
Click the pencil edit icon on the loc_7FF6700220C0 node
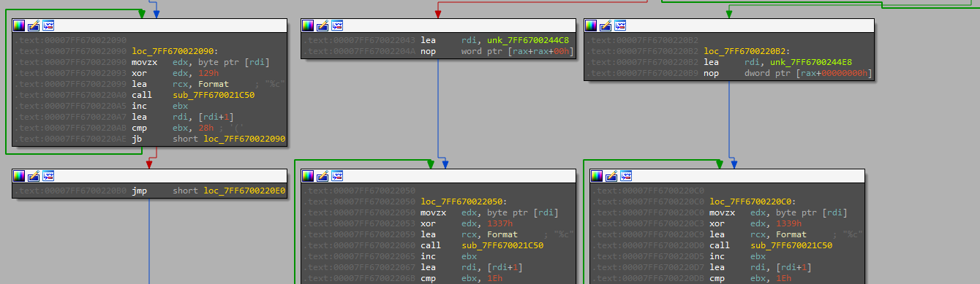611,176
